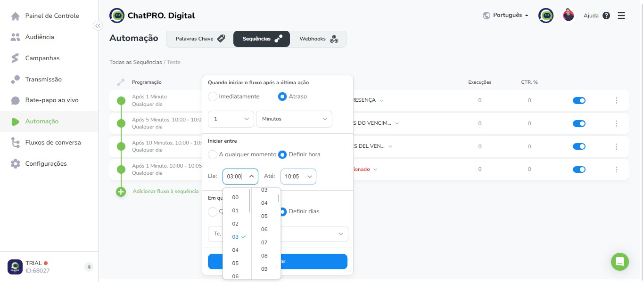The image size is (644, 282).
Task: Click the Fluxos de conversa branch icon
Action: pos(16,143)
